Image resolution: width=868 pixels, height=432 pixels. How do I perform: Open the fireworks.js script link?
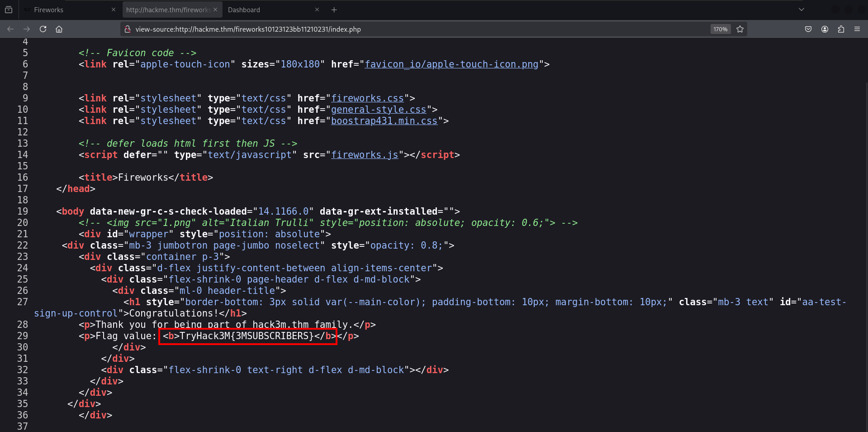click(x=365, y=155)
